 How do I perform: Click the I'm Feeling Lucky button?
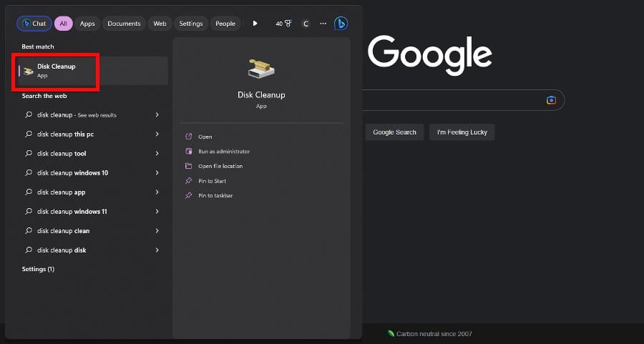click(x=462, y=132)
